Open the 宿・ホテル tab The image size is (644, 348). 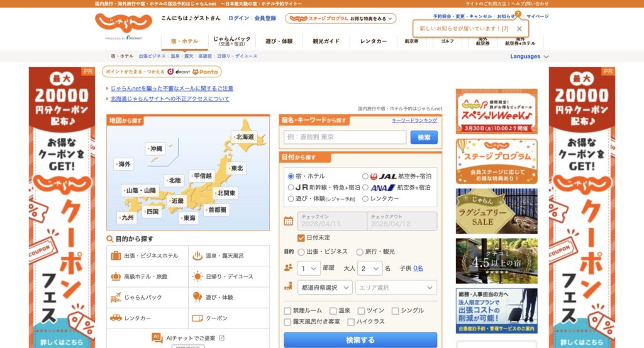click(184, 41)
